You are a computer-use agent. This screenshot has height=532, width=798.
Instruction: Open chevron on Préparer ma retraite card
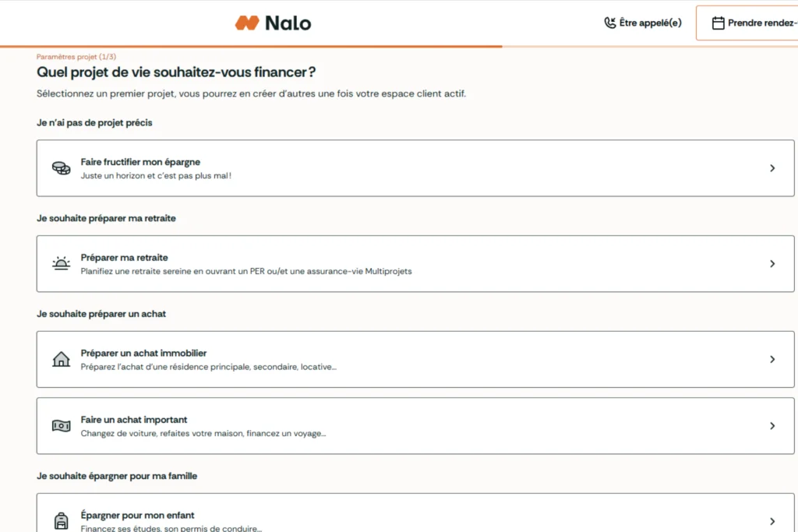tap(772, 263)
